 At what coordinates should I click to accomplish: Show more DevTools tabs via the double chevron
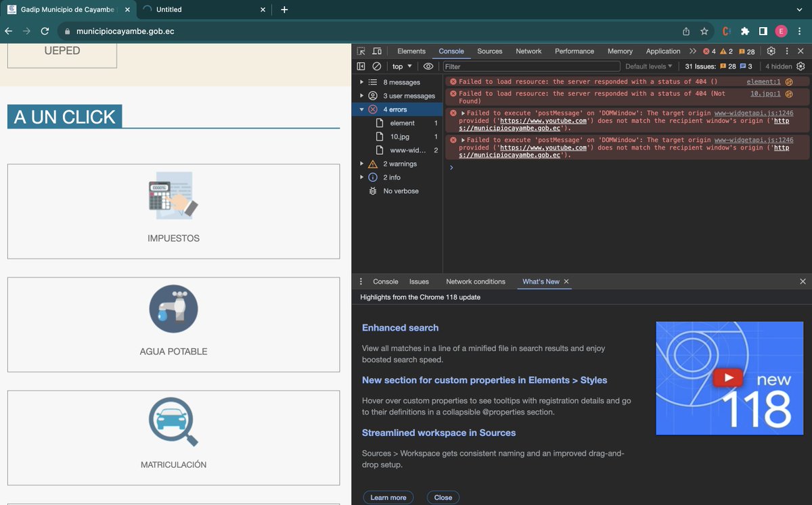click(693, 51)
